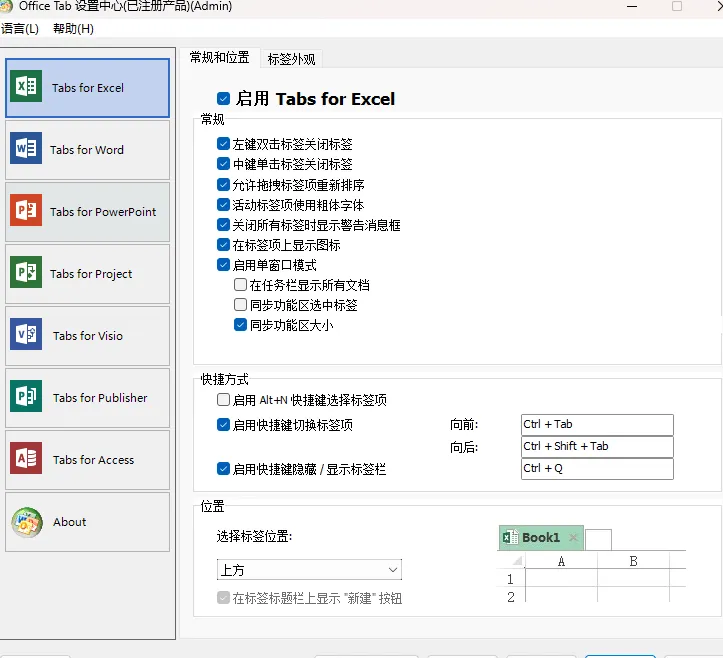Toggle 在标签项上显示图标 checkbox
This screenshot has height=658, width=723.
(x=223, y=244)
